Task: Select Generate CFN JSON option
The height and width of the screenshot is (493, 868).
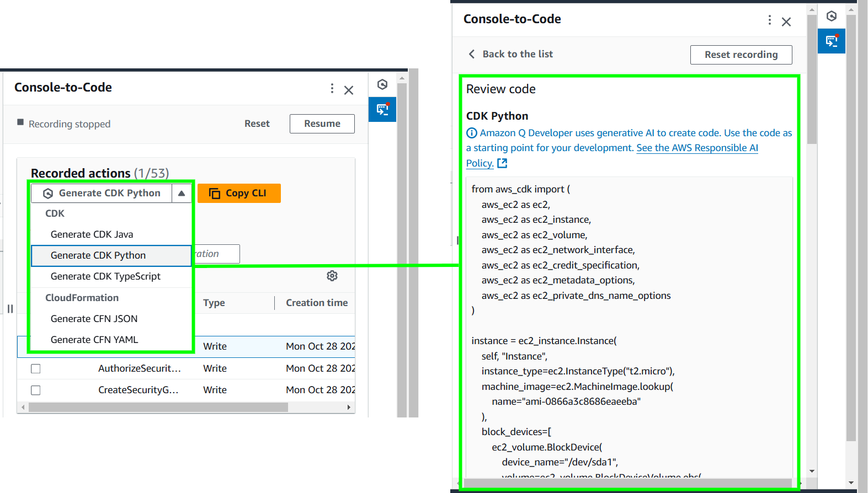Action: (x=111, y=319)
